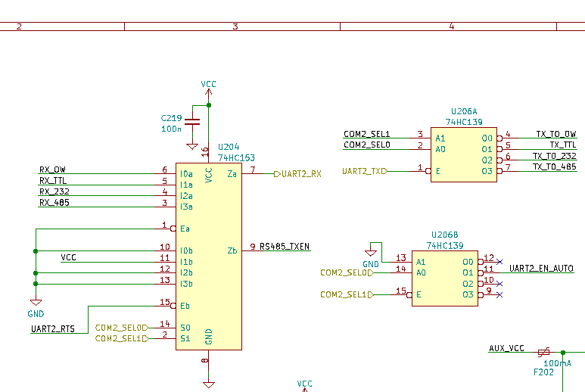Click the RX_OW net label
Image resolution: width=585 pixels, height=392 pixels.
point(53,170)
